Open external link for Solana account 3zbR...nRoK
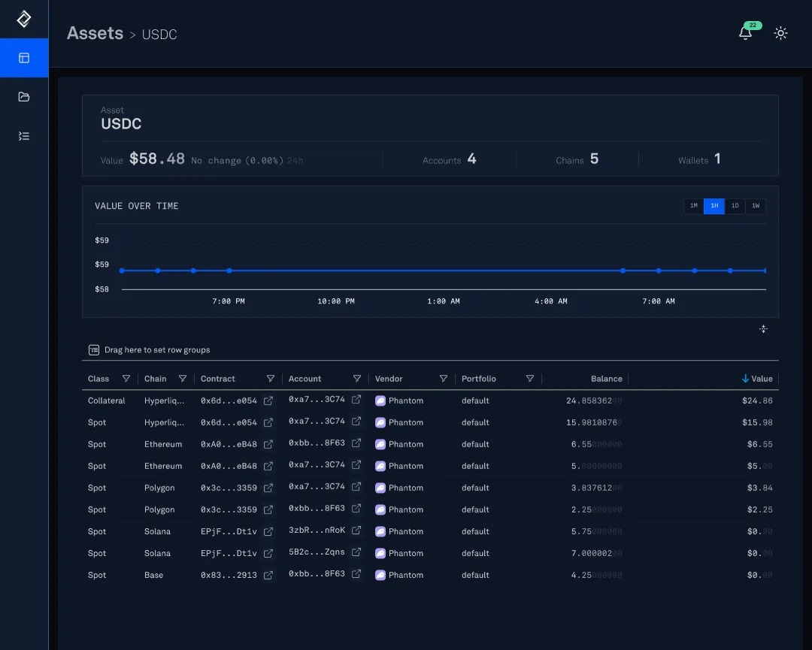This screenshot has width=812, height=650. click(356, 531)
